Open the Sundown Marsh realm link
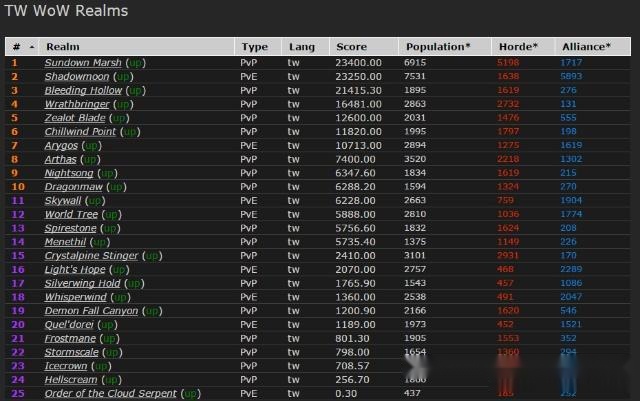Viewport: 640px width, 401px height. pyautogui.click(x=83, y=62)
